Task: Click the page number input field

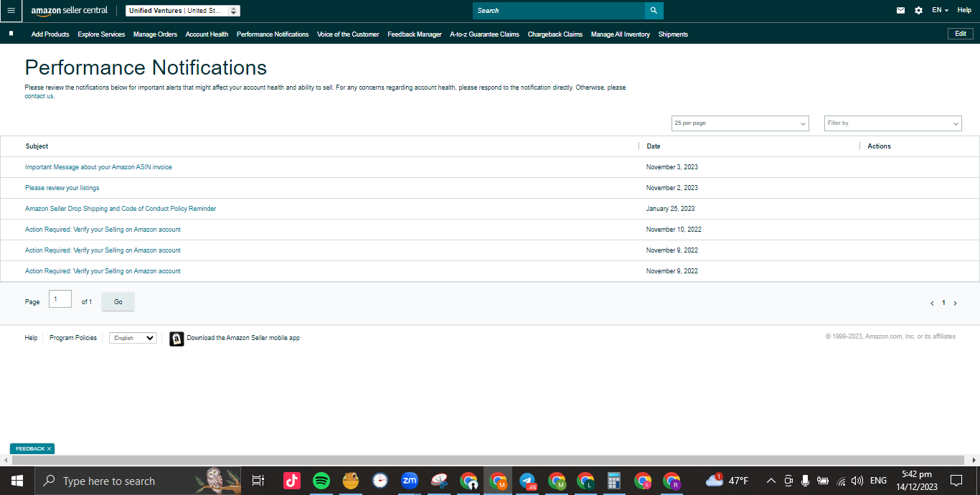Action: pos(60,299)
